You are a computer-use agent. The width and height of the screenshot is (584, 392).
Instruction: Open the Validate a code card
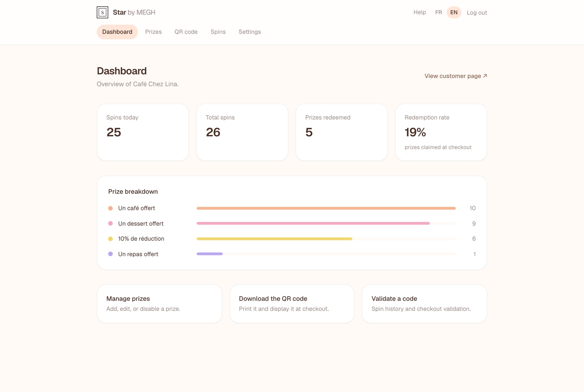coord(424,304)
